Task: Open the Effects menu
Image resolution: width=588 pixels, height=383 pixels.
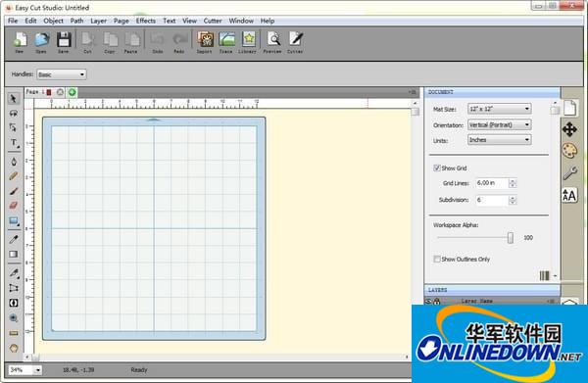Action: 146,21
